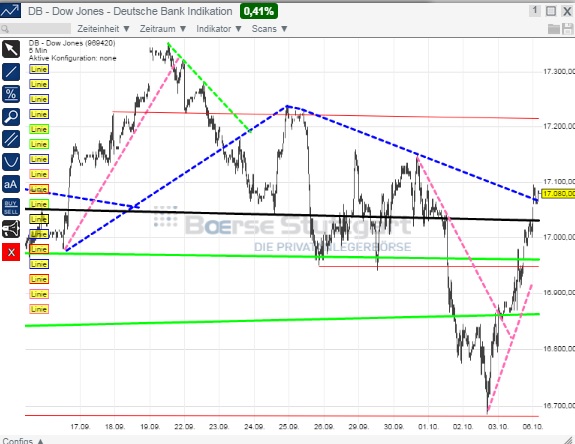This screenshot has height=444, width=575.
Task: Click the 17.000,00 price axis label
Action: click(558, 237)
